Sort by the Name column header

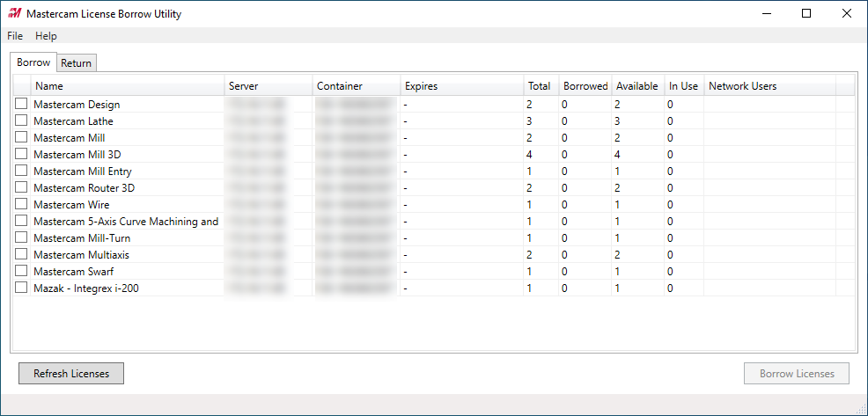128,85
